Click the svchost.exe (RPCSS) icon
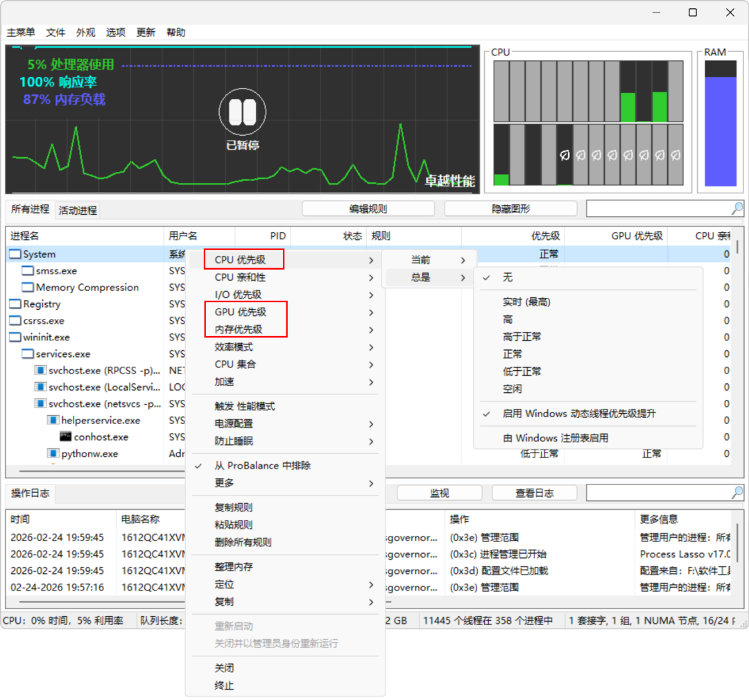Screen dimensions: 749x700 click(41, 371)
